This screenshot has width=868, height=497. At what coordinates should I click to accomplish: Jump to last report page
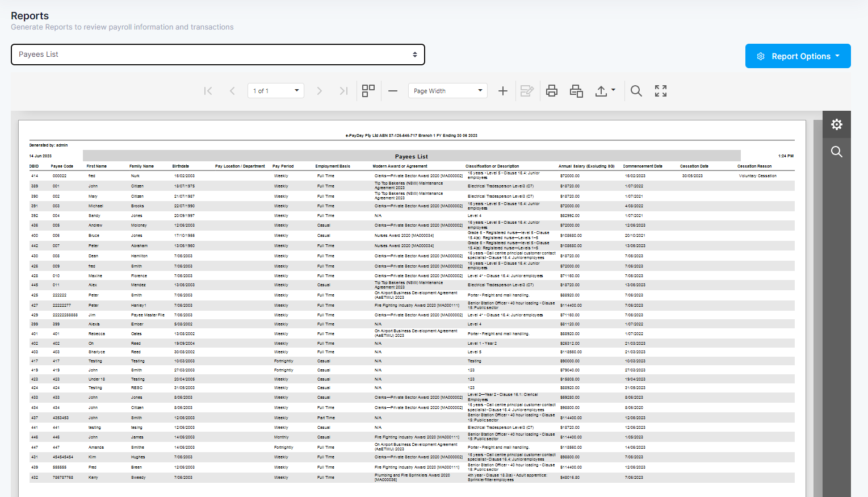[x=343, y=91]
